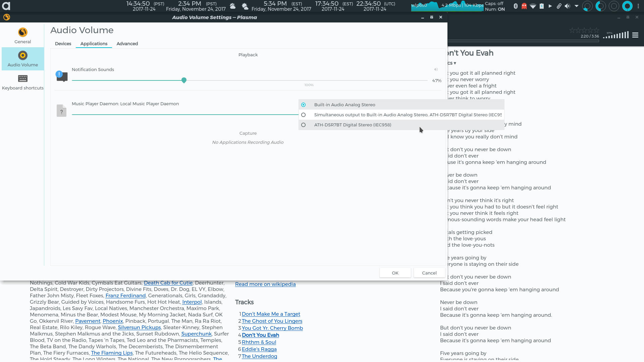Viewport: 644px width, 362px height.
Task: Click the first circular system monitor gauge
Action: 587,6
